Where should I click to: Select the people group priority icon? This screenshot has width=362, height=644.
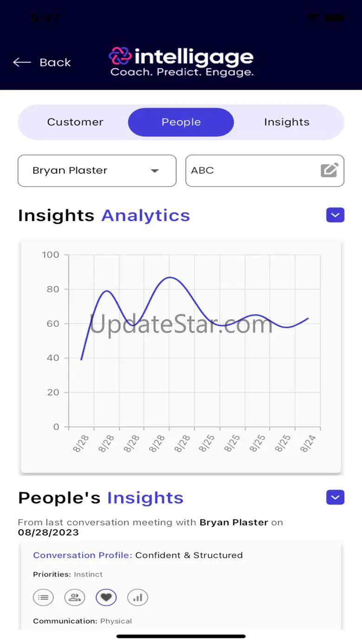(75, 598)
